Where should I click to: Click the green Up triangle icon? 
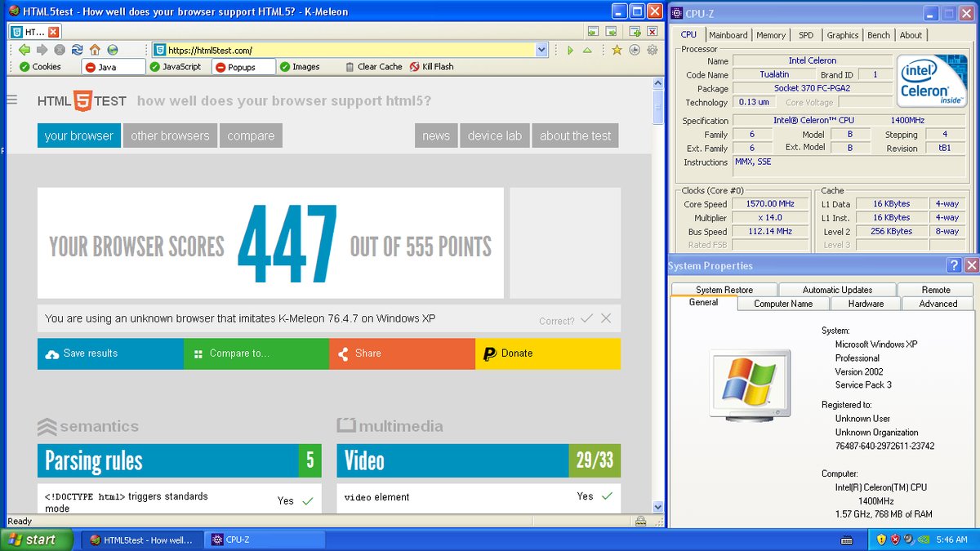point(586,50)
